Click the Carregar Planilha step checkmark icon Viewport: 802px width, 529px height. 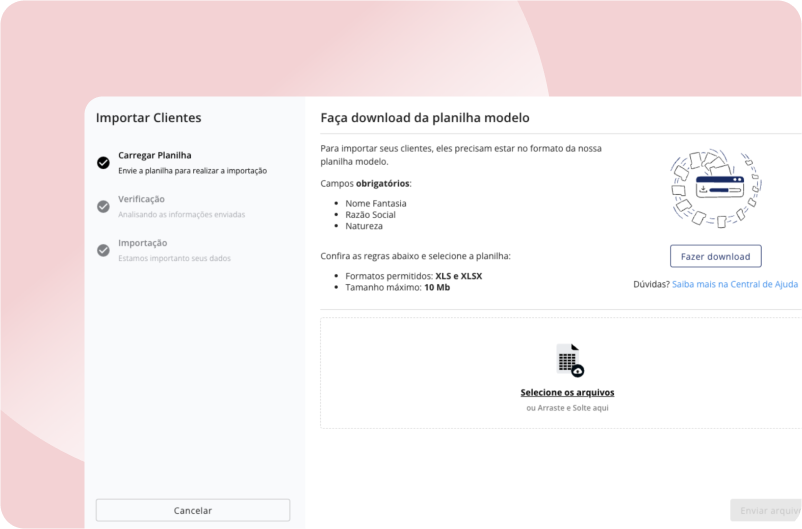tap(103, 162)
